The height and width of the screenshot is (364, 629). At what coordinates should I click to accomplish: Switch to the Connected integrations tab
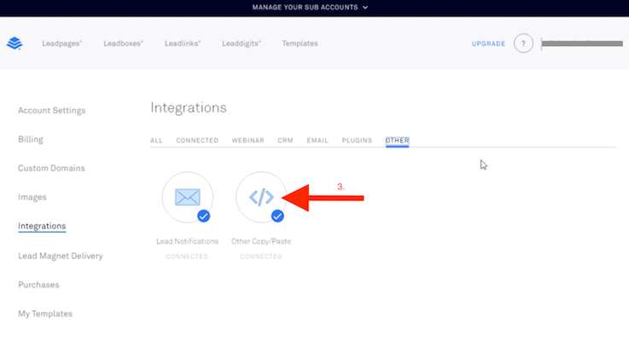197,141
